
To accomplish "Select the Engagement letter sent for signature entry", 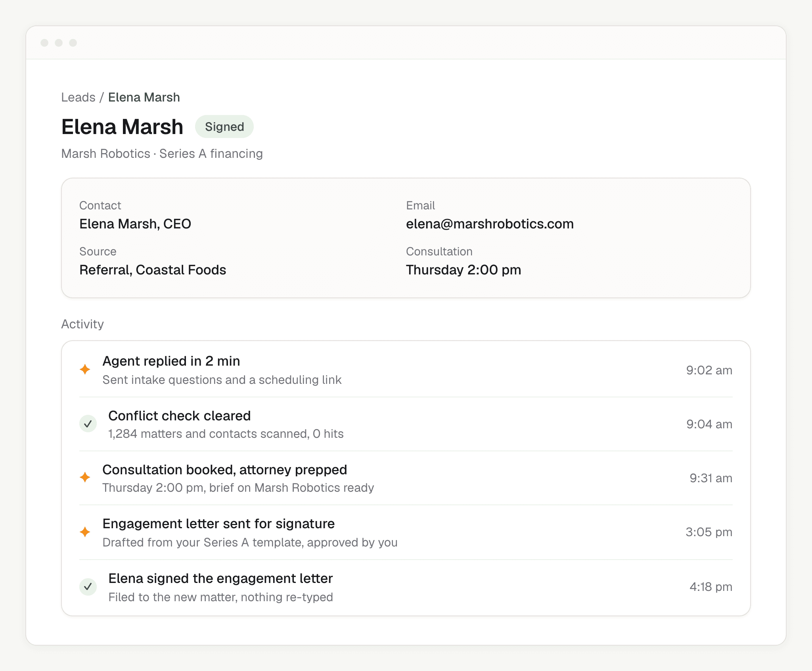I will [406, 532].
